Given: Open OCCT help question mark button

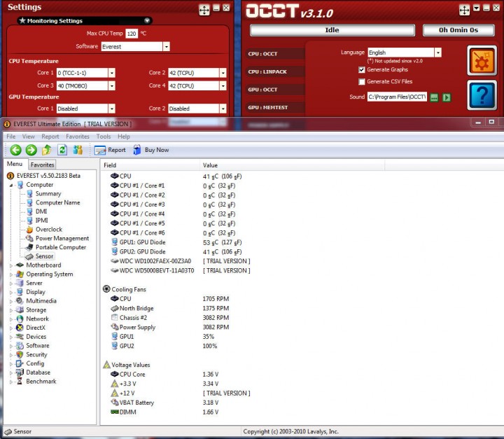Looking at the screenshot, I should 482,95.
